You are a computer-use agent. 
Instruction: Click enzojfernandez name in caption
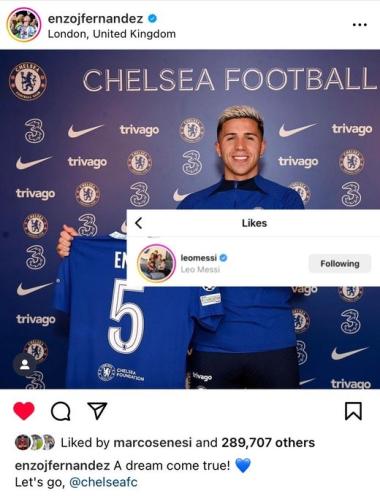pyautogui.click(x=62, y=465)
